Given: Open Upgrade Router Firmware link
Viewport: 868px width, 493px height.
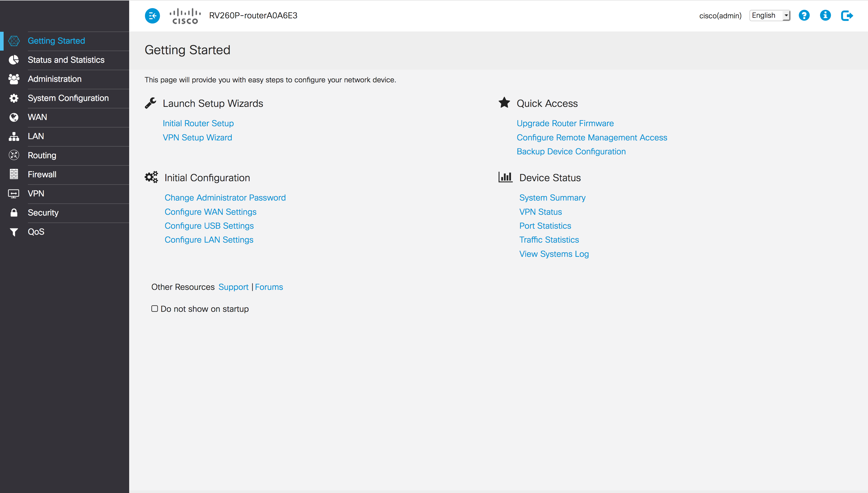Looking at the screenshot, I should pos(565,123).
